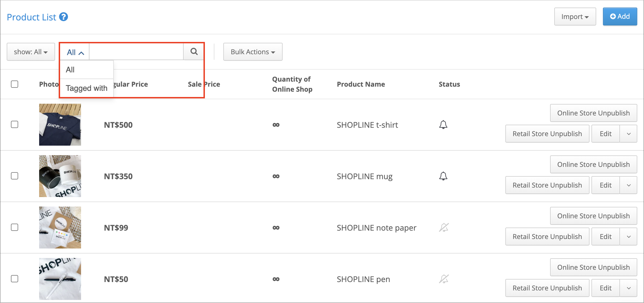
Task: Edit the SHOPLINE pen product
Action: (606, 288)
